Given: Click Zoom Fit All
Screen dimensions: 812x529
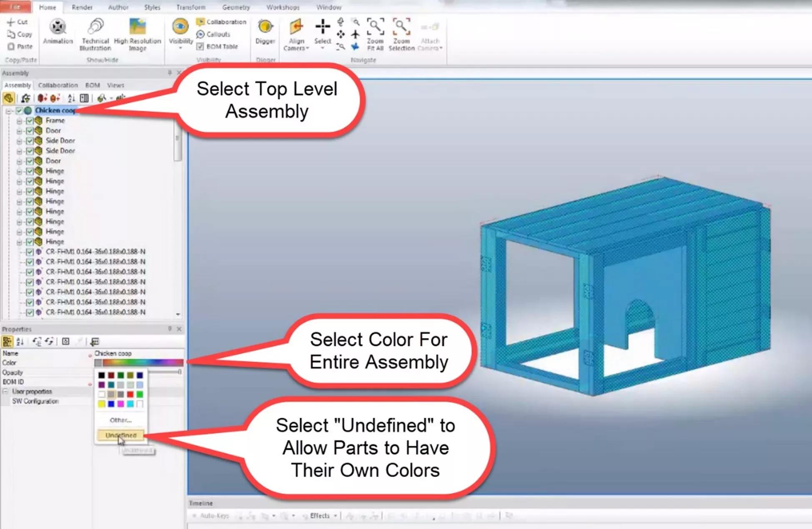Looking at the screenshot, I should 375,35.
